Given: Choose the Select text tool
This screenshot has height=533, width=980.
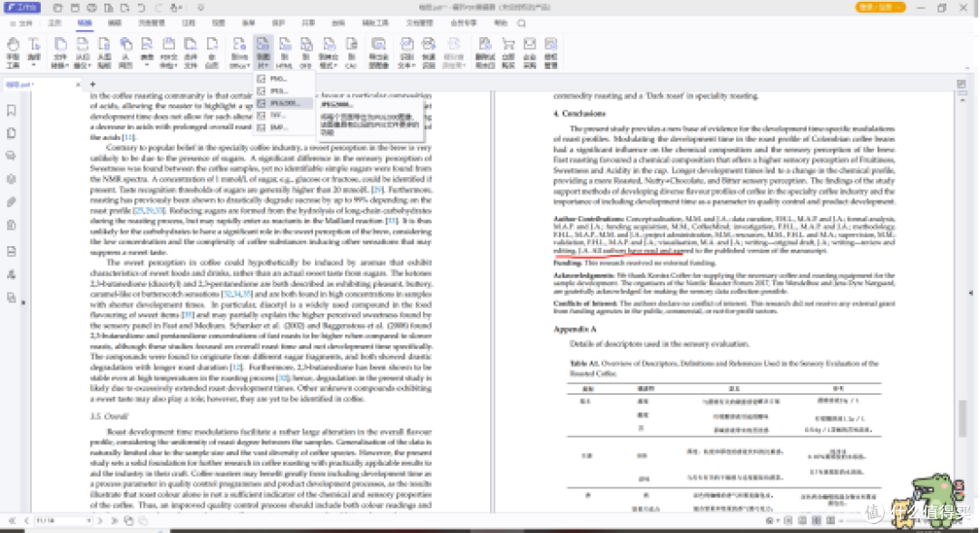Looking at the screenshot, I should point(34,52).
